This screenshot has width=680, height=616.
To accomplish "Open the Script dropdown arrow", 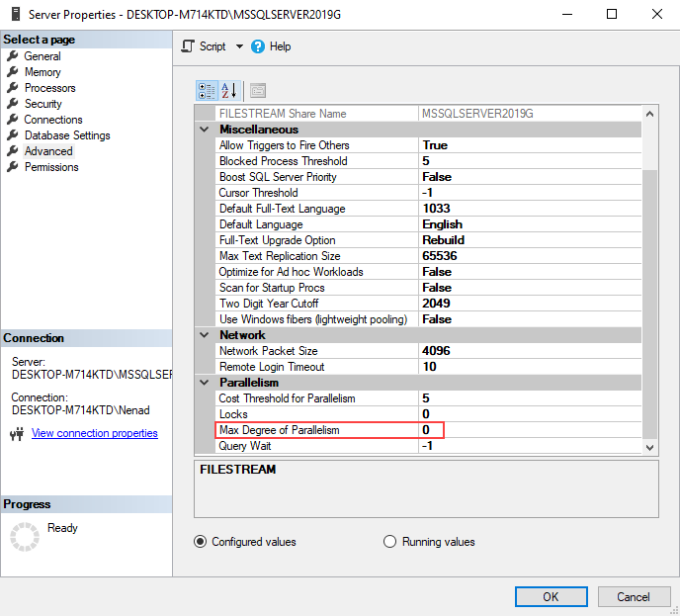I will (x=239, y=46).
